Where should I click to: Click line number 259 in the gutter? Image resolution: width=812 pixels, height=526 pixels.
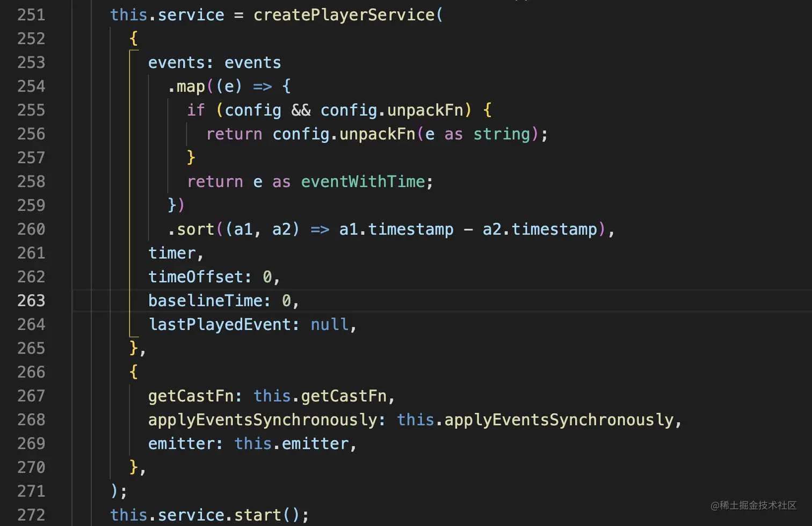point(31,205)
